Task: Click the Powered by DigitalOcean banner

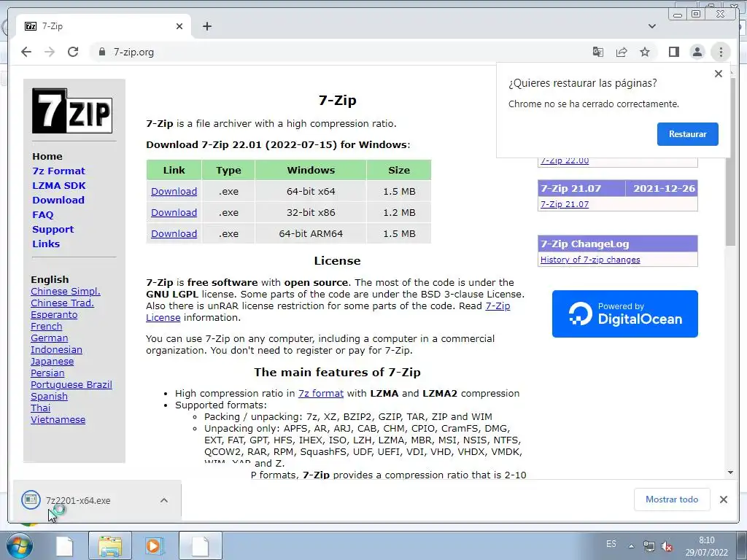Action: click(625, 314)
